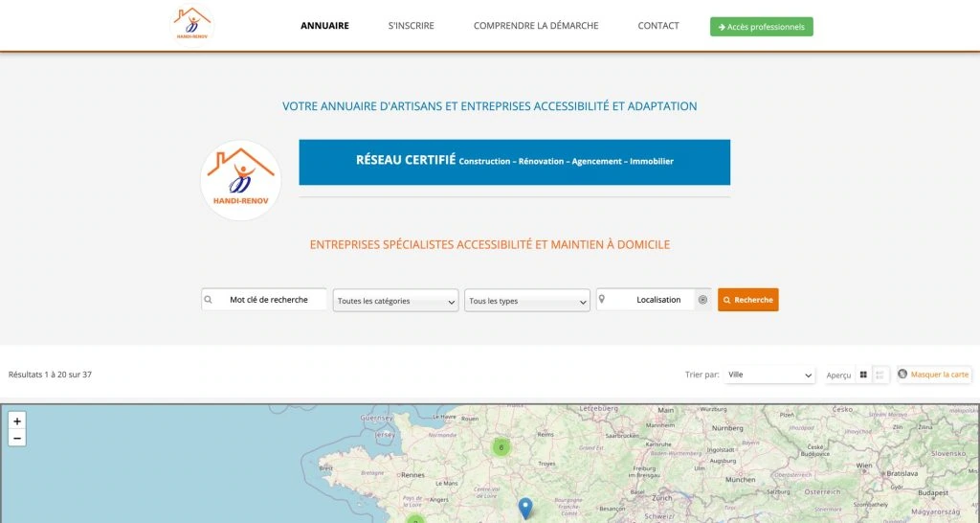Open COMPRENDRE LA DÉMARCHE menu item

pos(536,26)
